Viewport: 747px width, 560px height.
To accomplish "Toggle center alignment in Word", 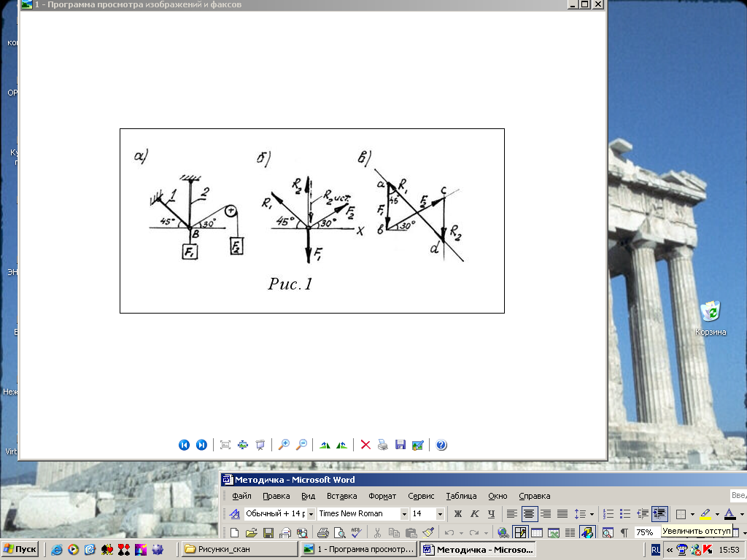I will point(528,514).
